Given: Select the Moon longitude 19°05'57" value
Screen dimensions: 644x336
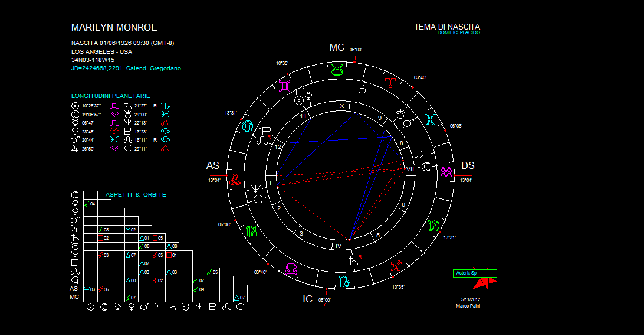Looking at the screenshot, I should 91,115.
